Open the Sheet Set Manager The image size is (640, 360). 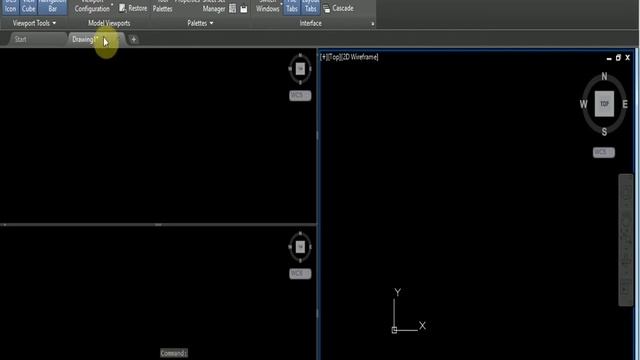tap(214, 7)
